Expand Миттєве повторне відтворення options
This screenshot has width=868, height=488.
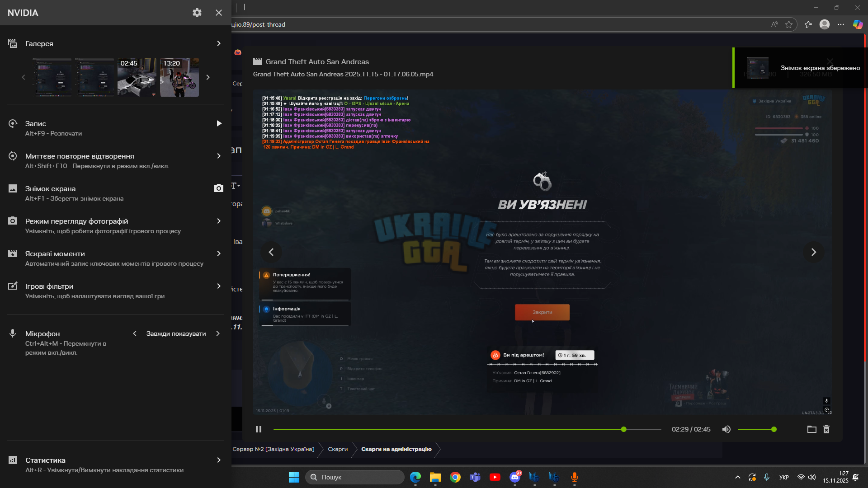coord(219,156)
